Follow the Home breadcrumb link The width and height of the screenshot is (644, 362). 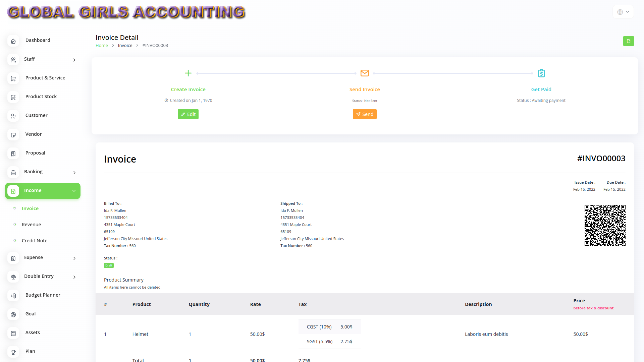[102, 46]
